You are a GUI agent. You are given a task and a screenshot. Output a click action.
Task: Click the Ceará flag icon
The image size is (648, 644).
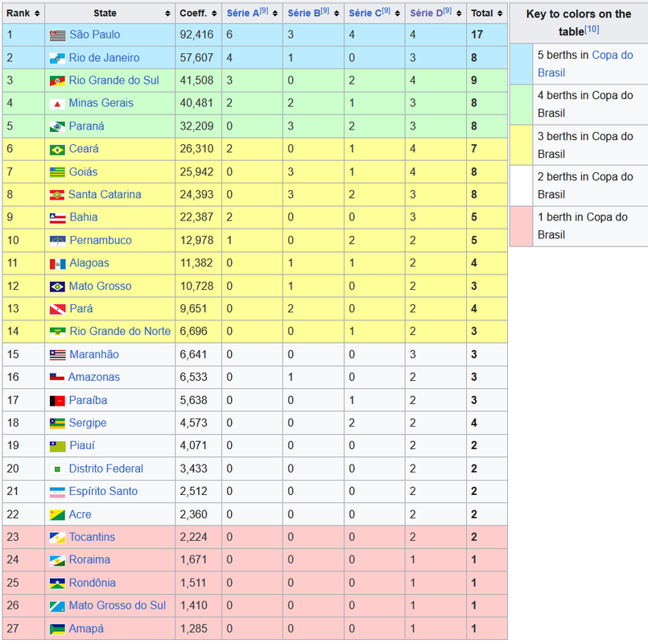click(57, 150)
